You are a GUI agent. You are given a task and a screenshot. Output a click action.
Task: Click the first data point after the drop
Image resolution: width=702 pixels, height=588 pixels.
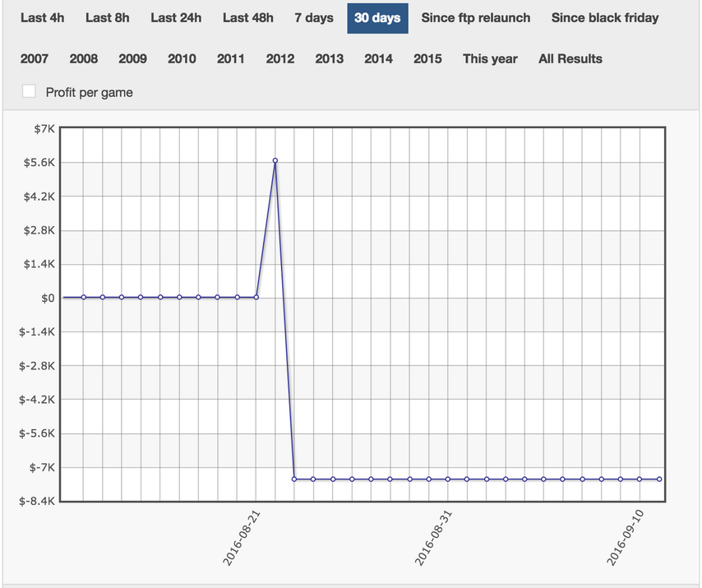[x=294, y=479]
